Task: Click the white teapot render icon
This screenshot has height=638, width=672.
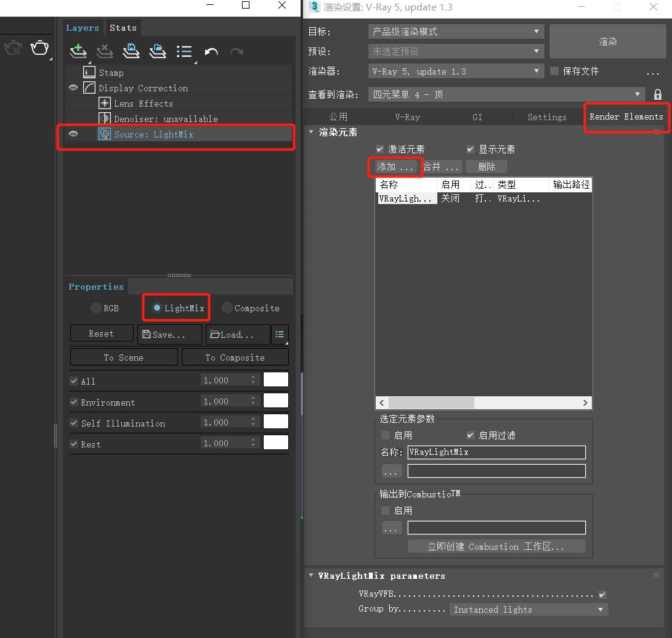Action: (39, 47)
